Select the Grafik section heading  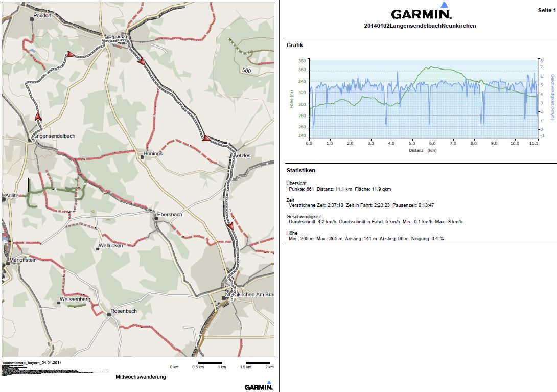[x=295, y=45]
